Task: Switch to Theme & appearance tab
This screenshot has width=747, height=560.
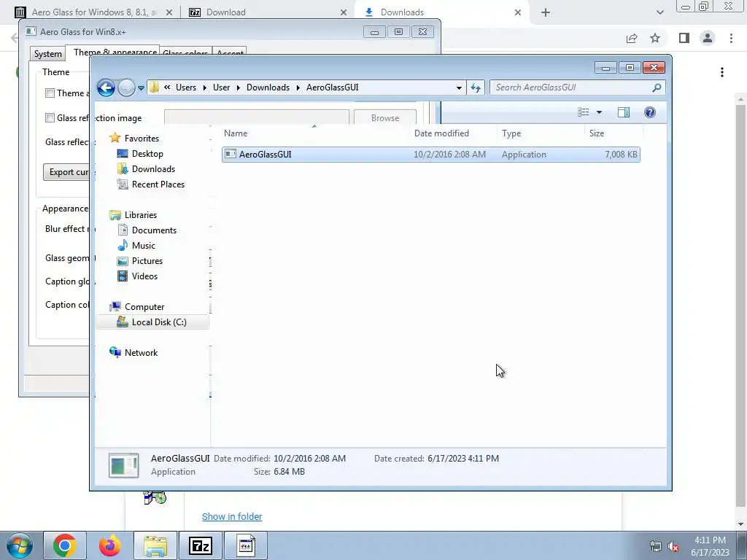Action: point(115,52)
